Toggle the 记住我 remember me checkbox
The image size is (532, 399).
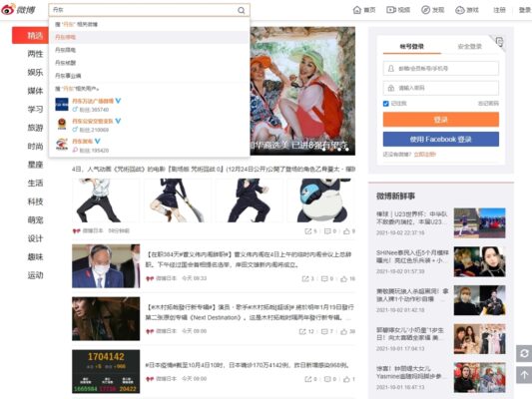[x=385, y=104]
